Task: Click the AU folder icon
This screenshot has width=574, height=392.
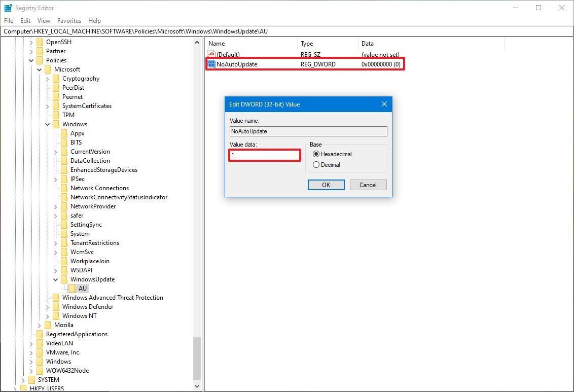Action: point(73,289)
